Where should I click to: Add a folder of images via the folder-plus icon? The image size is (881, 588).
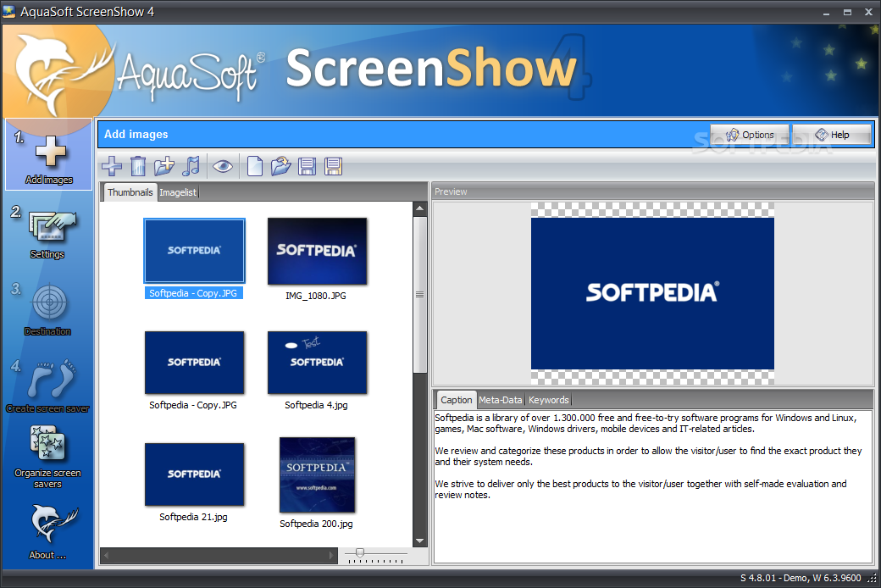coord(164,166)
